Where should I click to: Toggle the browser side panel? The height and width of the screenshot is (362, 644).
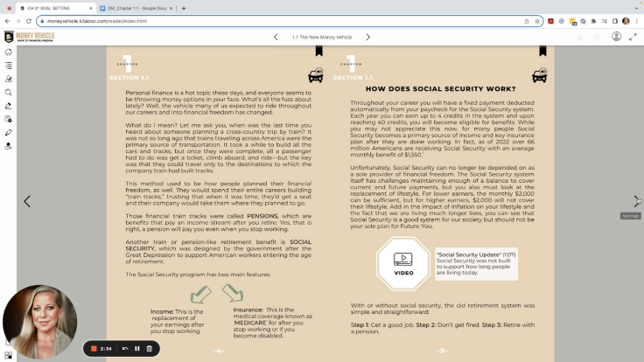tap(615, 21)
